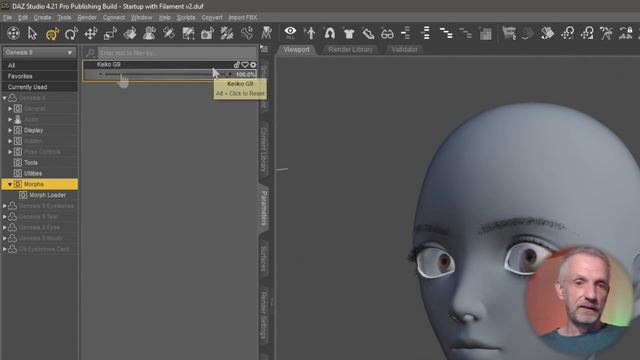
Task: Open the Scripts menu
Action: click(186, 18)
